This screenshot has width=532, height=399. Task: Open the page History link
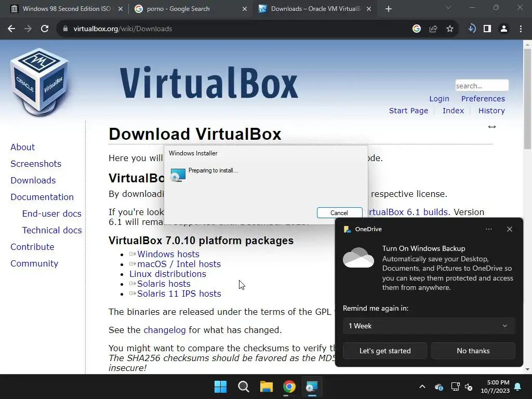pyautogui.click(x=491, y=111)
